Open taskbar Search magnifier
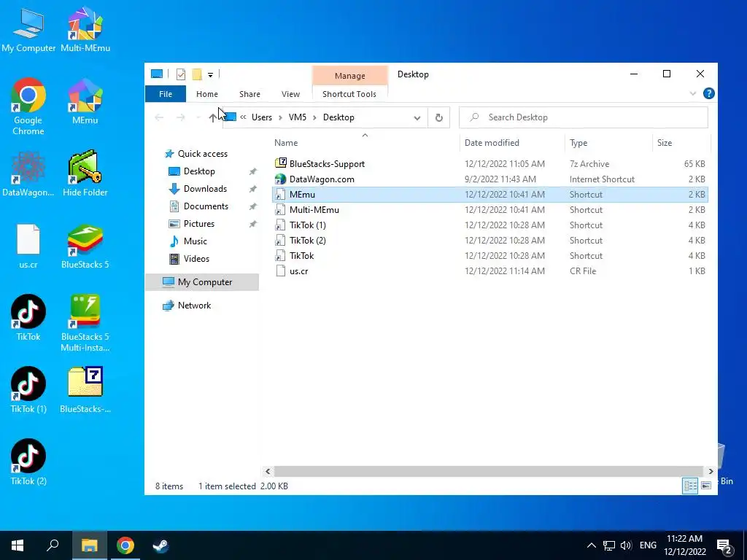Image resolution: width=747 pixels, height=560 pixels. [x=53, y=545]
